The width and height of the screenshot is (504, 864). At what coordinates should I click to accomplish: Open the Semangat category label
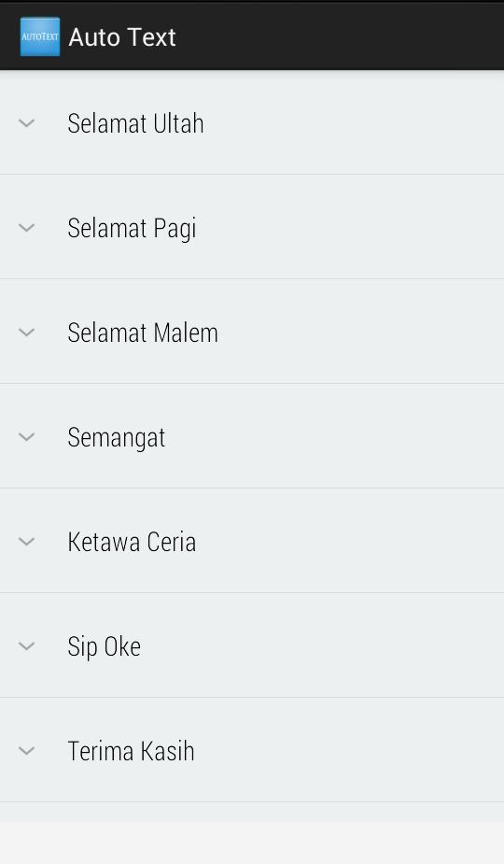117,438
